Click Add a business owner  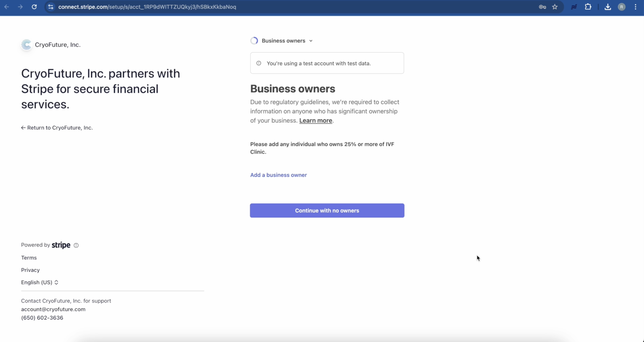pyautogui.click(x=278, y=175)
